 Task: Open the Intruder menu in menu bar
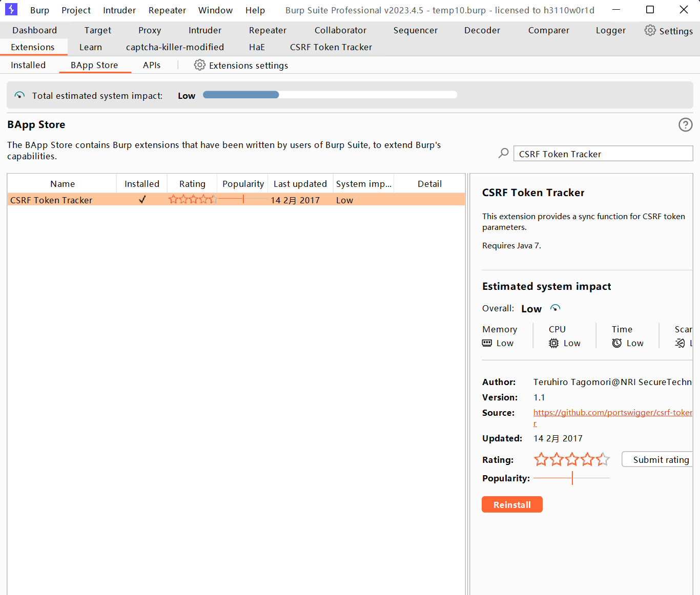point(119,10)
